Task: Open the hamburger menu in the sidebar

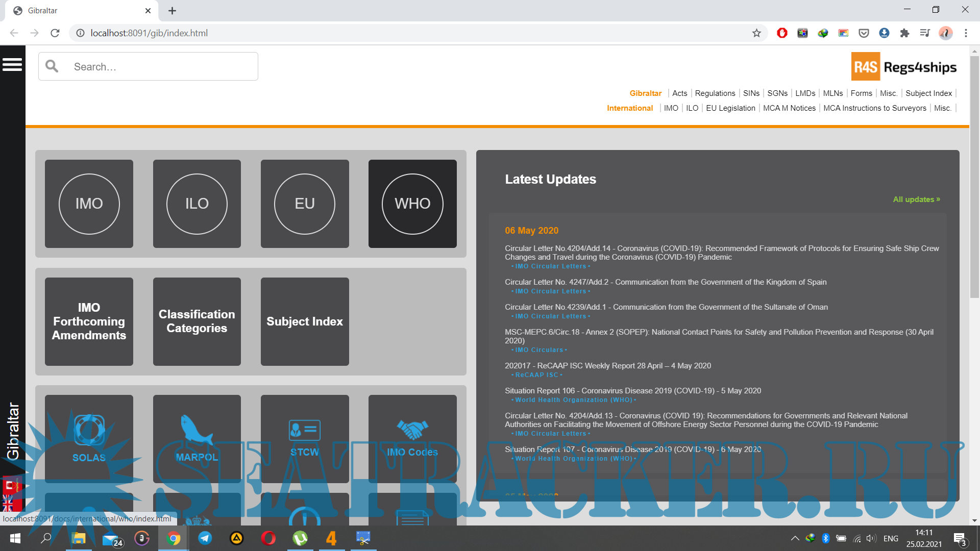Action: (x=12, y=65)
